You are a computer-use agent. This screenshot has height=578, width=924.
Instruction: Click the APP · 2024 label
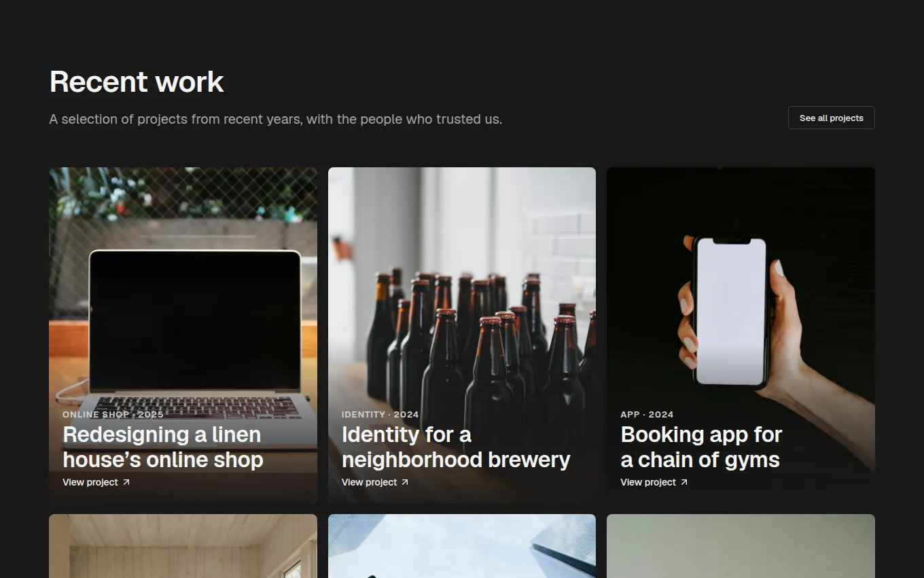point(647,414)
